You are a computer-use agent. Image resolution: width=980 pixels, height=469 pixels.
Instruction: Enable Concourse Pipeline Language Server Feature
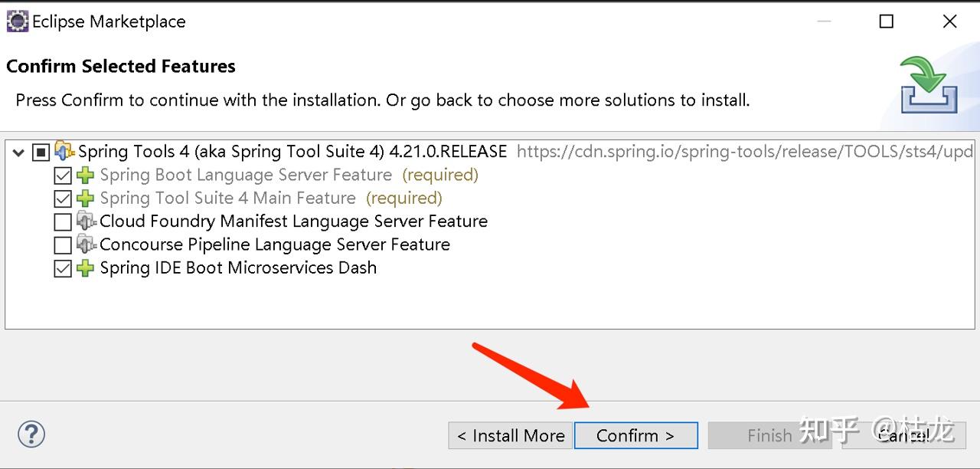63,245
